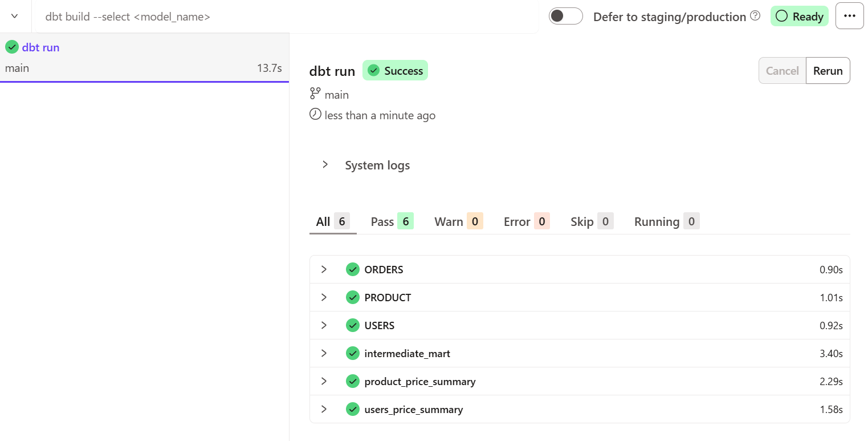Click the Rerun button
Image resolution: width=868 pixels, height=441 pixels.
[828, 71]
